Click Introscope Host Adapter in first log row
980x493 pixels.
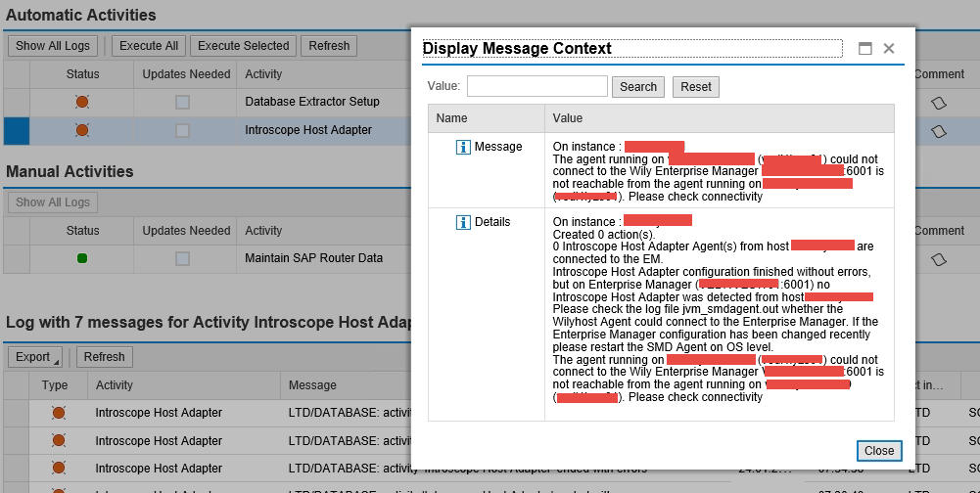click(x=159, y=413)
